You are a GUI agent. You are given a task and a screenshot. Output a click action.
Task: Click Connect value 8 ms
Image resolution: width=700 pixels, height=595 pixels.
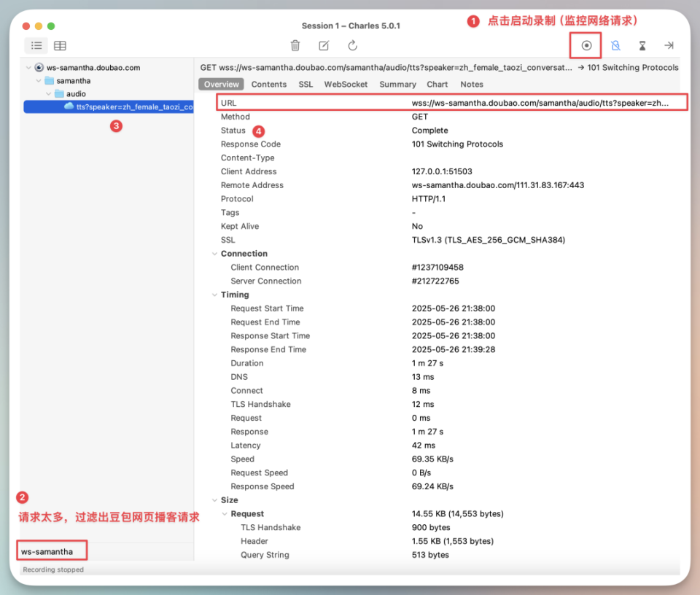(421, 391)
